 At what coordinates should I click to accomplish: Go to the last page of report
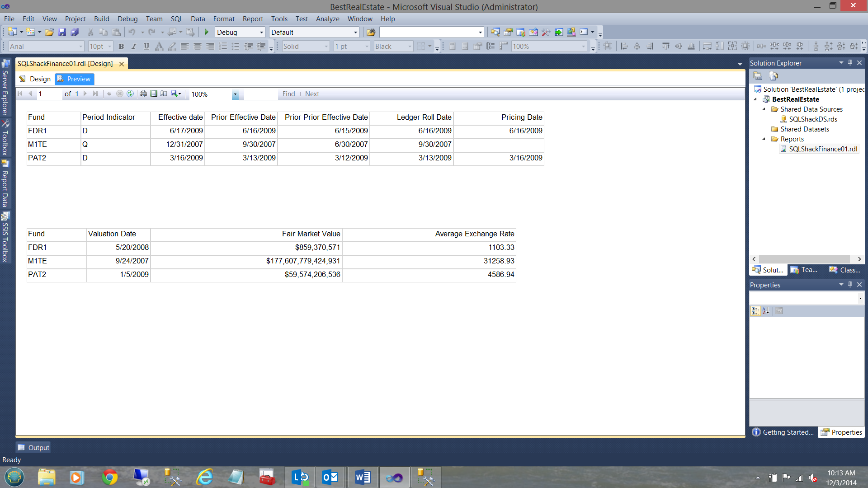pos(95,94)
